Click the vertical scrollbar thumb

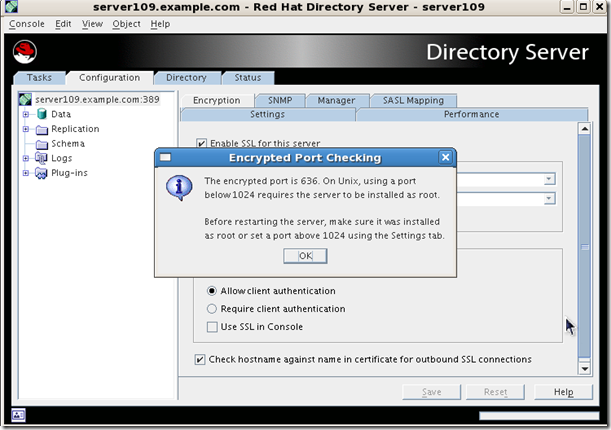tap(585, 247)
